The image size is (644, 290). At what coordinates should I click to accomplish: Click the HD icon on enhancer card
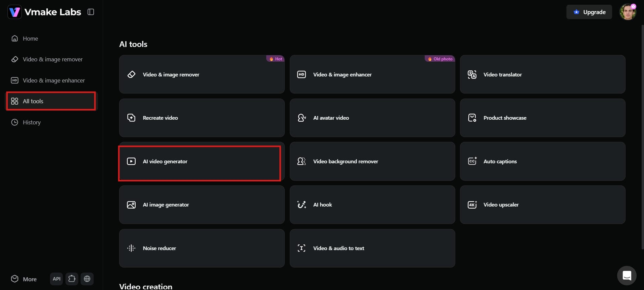[302, 74]
